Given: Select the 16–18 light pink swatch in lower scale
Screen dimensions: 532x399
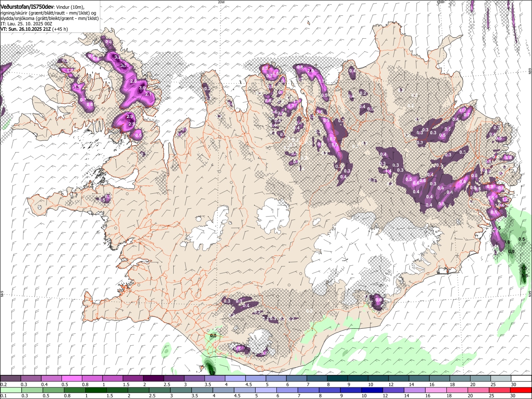Looking at the screenshot, I should (x=435, y=390).
